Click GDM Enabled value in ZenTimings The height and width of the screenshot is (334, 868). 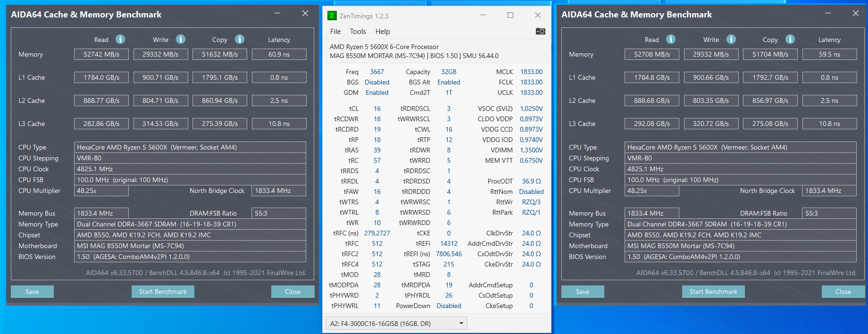click(x=377, y=92)
